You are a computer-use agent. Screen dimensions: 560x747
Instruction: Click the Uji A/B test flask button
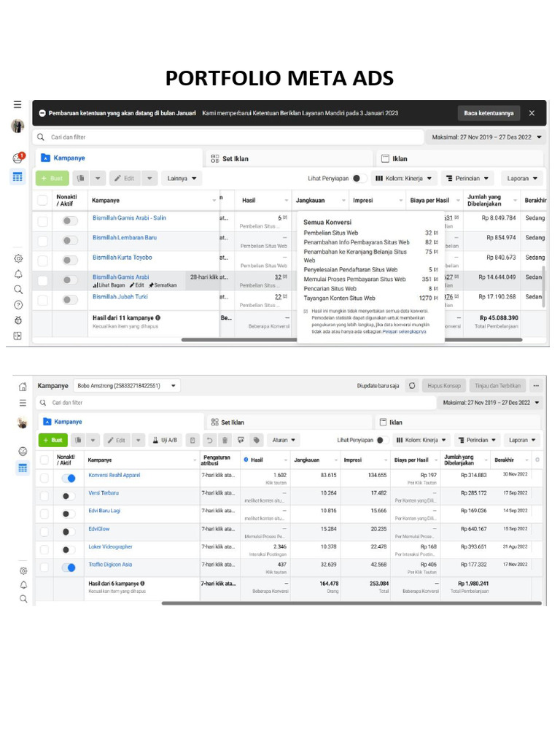166,440
